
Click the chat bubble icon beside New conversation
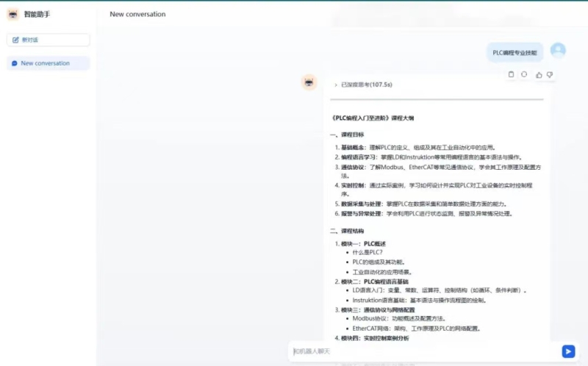click(15, 63)
